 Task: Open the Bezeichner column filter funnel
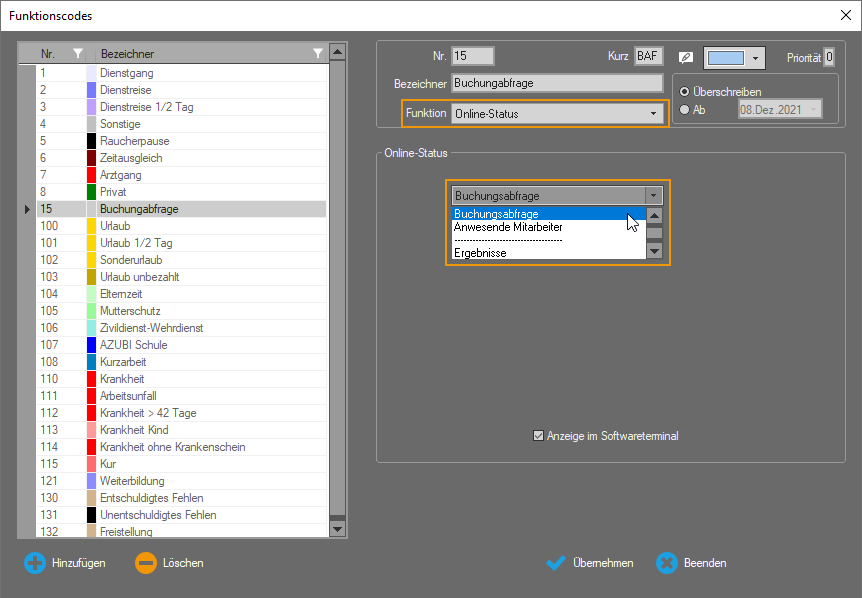[318, 53]
